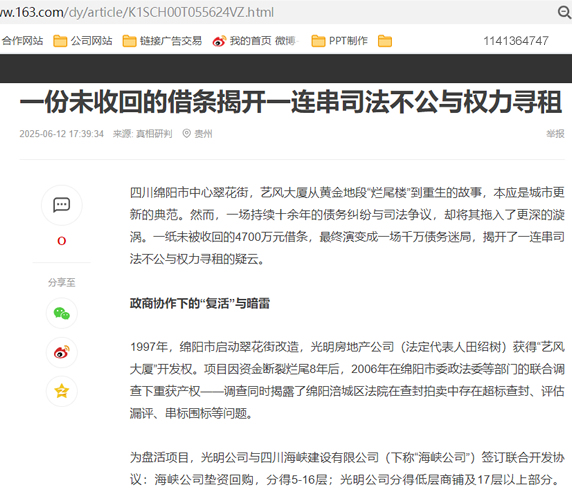Click the 举报 report link
Viewport: 572px width, 490px height.
pos(555,134)
